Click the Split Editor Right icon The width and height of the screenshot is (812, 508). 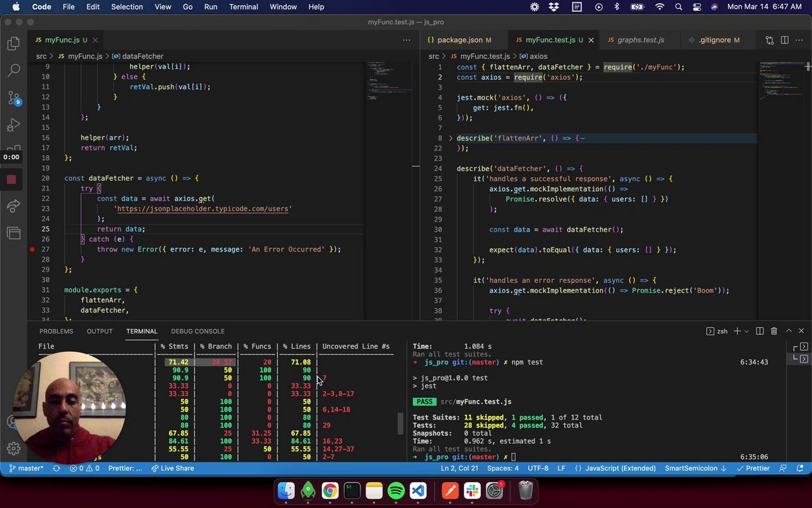click(x=785, y=40)
